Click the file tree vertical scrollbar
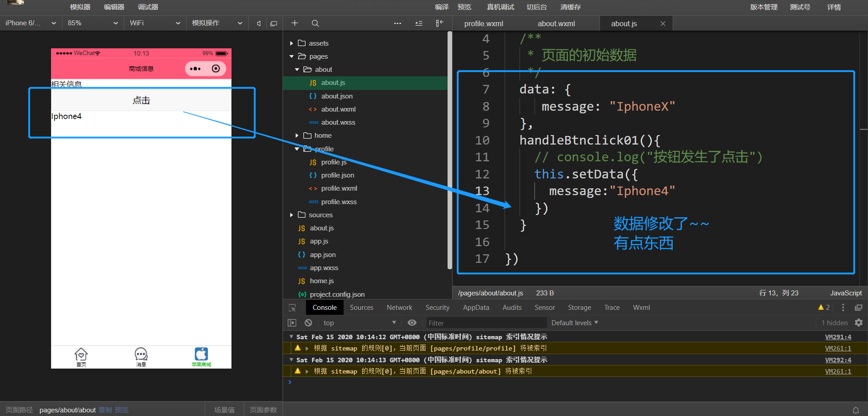Screen dimensions: 868x416 (x=449, y=150)
